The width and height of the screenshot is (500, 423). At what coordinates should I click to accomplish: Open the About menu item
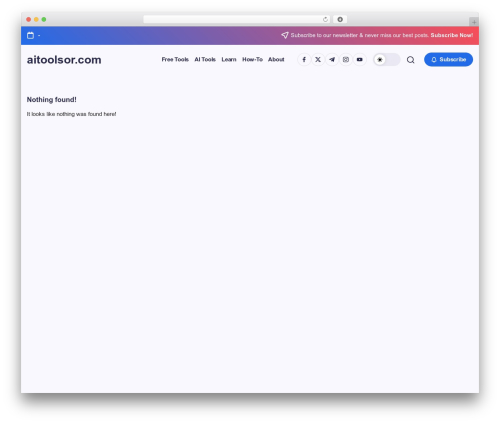[276, 60]
